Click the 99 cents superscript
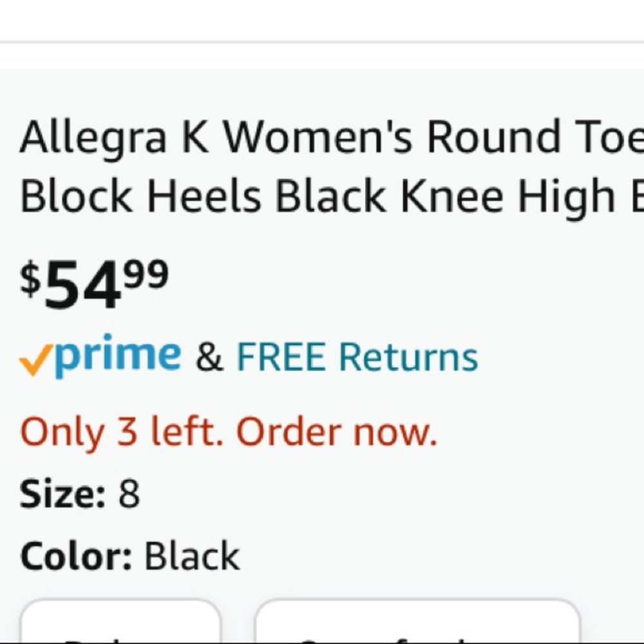Image resolution: width=644 pixels, height=644 pixels. (146, 274)
